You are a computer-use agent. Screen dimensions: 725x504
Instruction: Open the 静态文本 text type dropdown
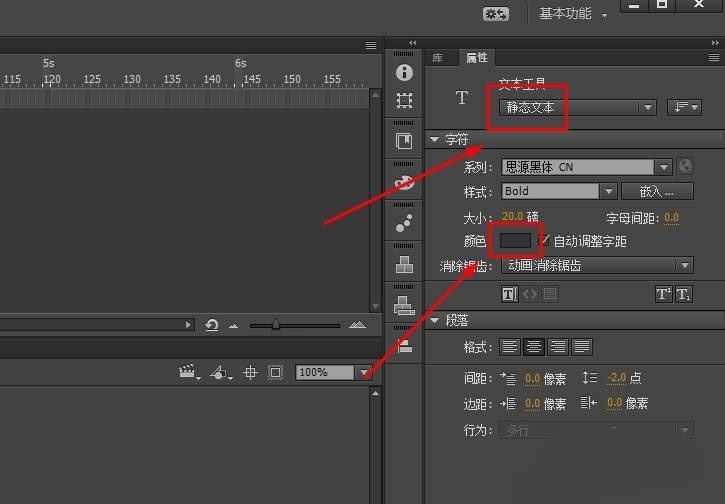click(578, 107)
